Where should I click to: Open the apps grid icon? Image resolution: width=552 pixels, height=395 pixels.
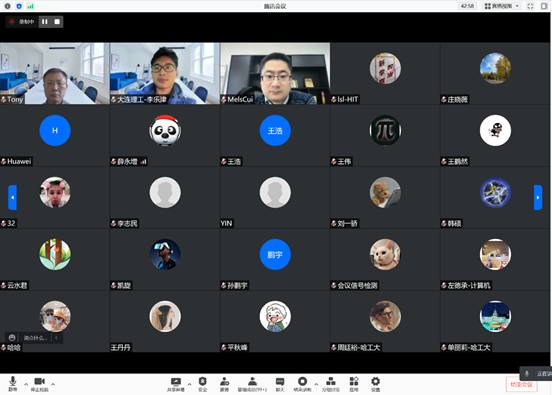(354, 384)
